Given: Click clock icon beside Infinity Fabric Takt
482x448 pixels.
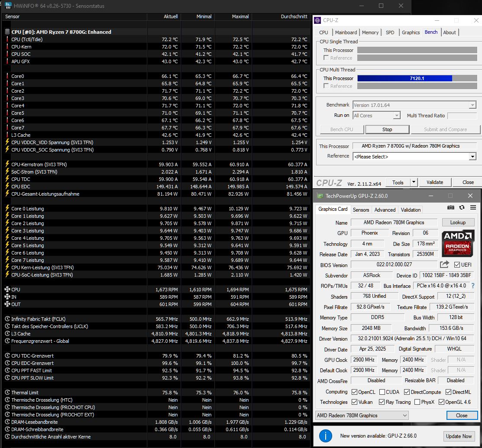Looking at the screenshot, I should click(7, 319).
